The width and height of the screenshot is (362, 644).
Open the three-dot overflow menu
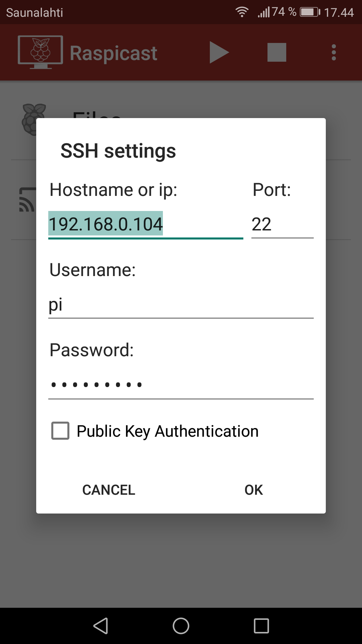(334, 52)
